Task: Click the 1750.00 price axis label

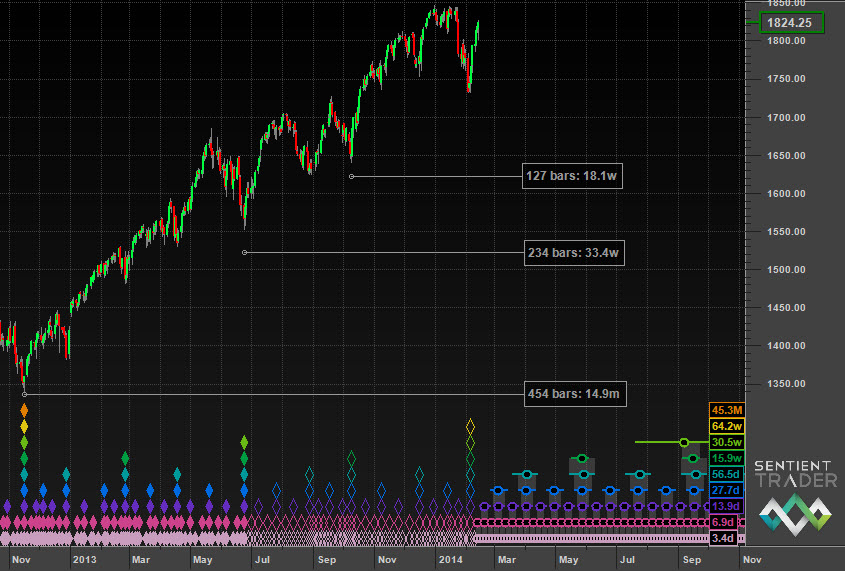Action: point(786,79)
